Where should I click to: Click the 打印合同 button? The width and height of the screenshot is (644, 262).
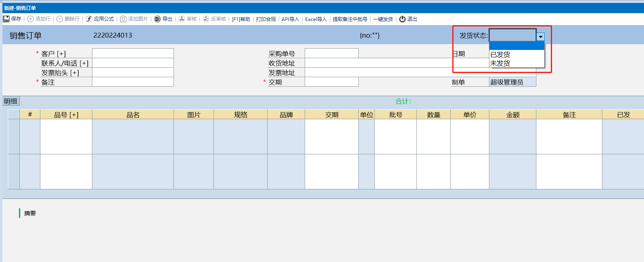(x=266, y=19)
